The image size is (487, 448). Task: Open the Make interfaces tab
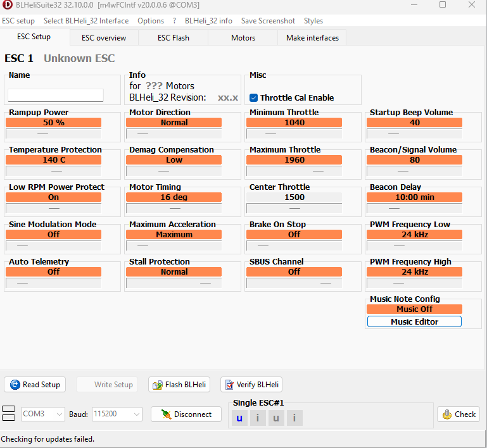(312, 38)
